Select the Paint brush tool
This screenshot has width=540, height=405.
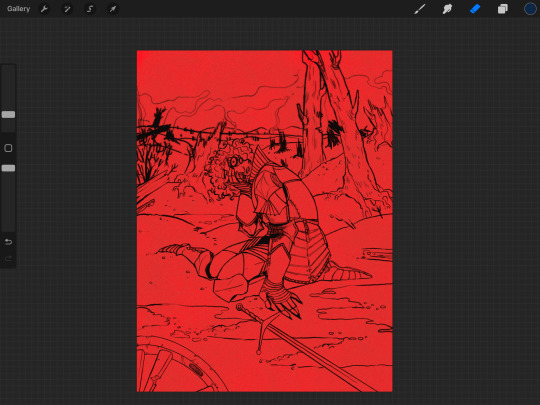pyautogui.click(x=419, y=9)
